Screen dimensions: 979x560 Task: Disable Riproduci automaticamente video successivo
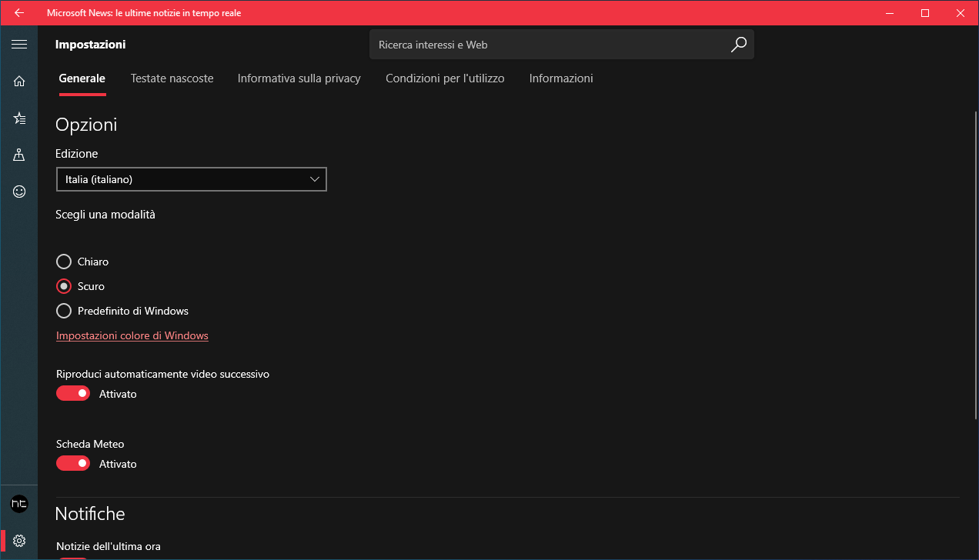pos(73,393)
